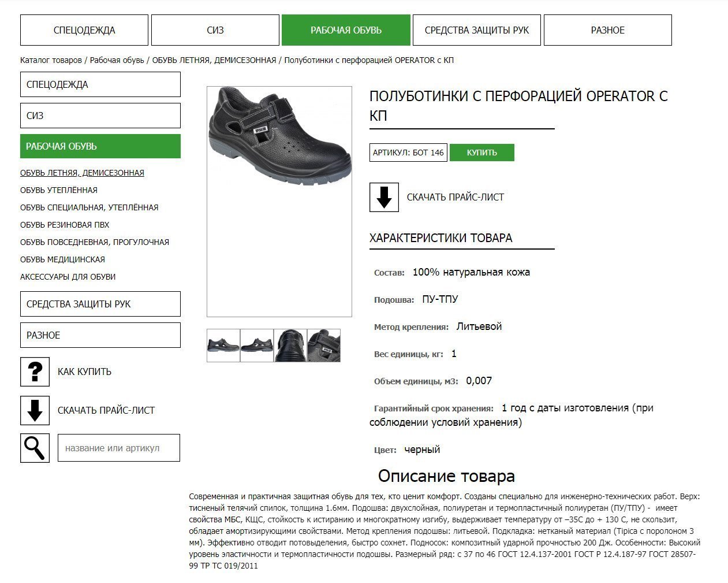This screenshot has height=583, width=728.
Task: Open the second shoe thumbnail
Action: [256, 346]
